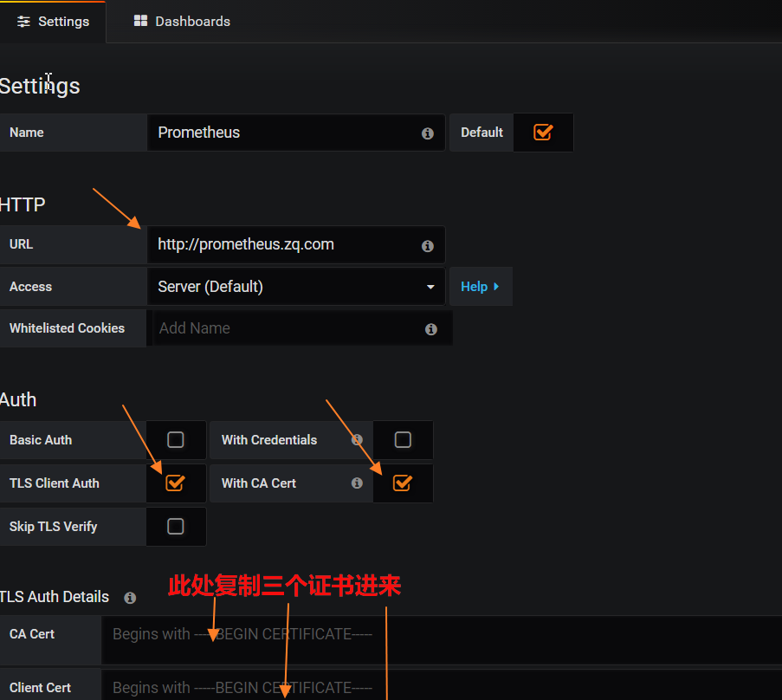Image resolution: width=782 pixels, height=700 pixels.
Task: Click the URL field with http://prometheus.zq.com
Action: (x=296, y=244)
